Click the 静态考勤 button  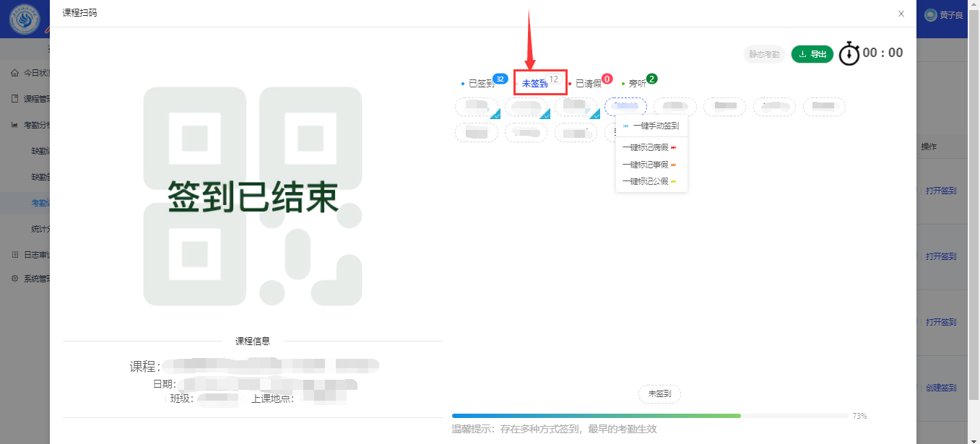coord(764,54)
